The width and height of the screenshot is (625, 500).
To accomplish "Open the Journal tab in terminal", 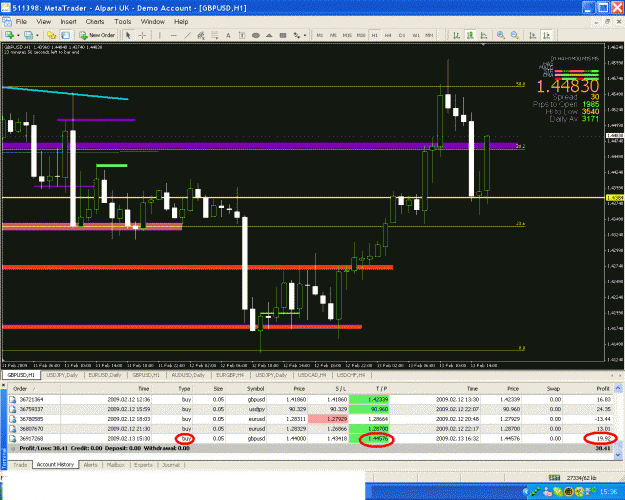I will click(171, 465).
